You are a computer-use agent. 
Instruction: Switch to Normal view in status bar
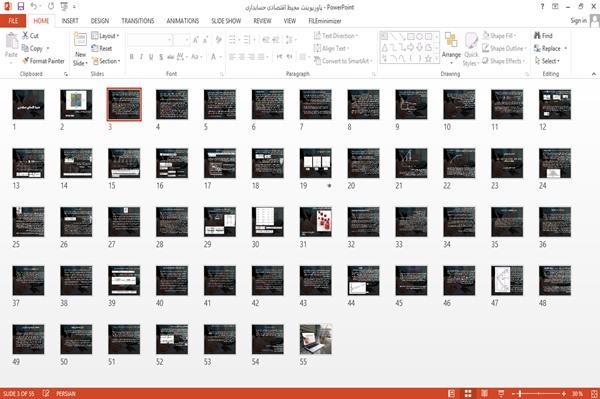[452, 393]
